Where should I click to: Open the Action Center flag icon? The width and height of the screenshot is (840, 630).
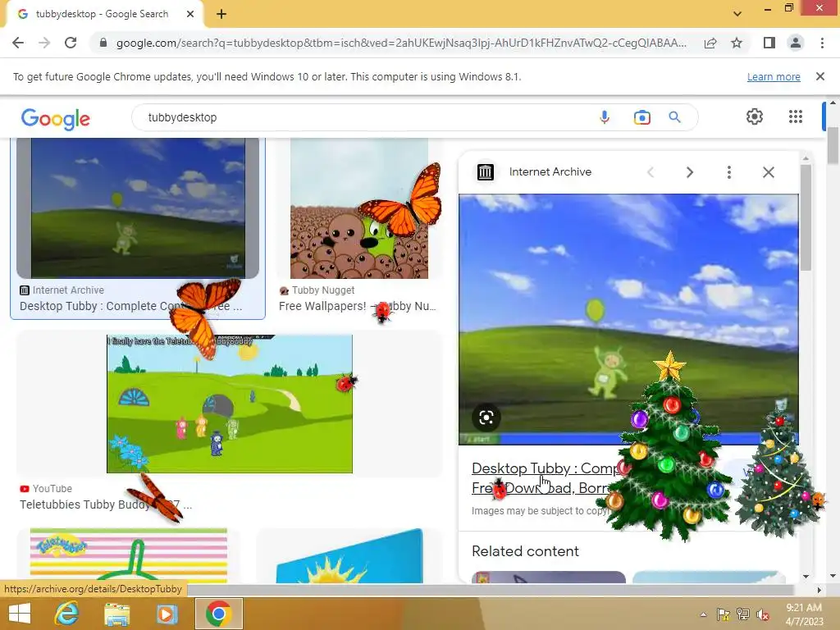pos(724,614)
